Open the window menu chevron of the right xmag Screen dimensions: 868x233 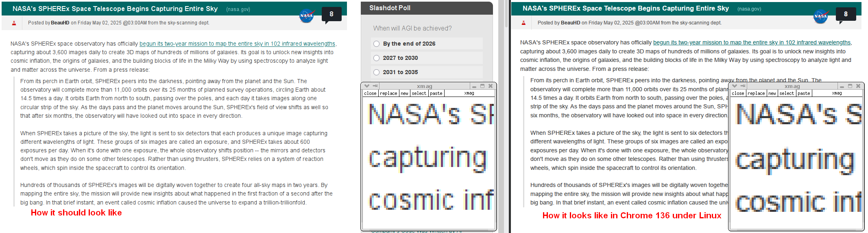coord(735,86)
